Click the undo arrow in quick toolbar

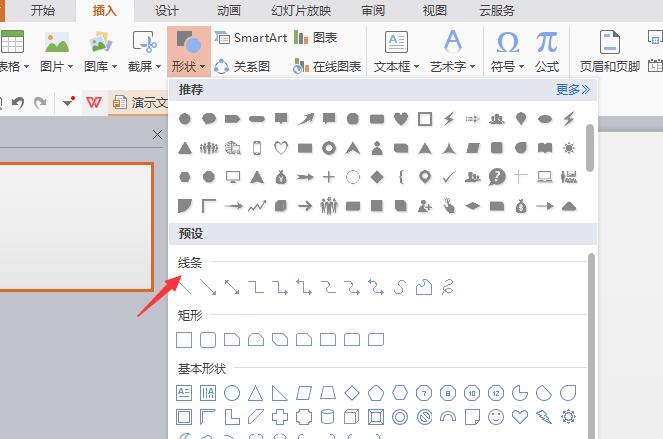(18, 102)
